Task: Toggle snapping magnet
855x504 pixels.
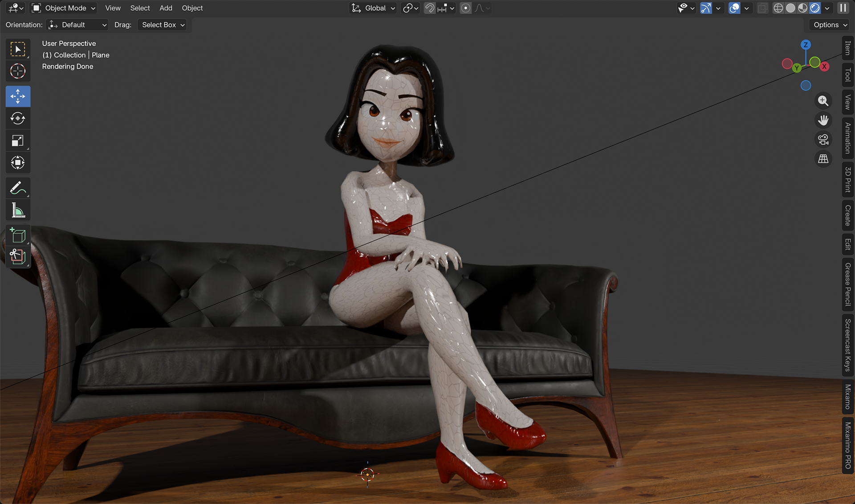Action: tap(429, 8)
